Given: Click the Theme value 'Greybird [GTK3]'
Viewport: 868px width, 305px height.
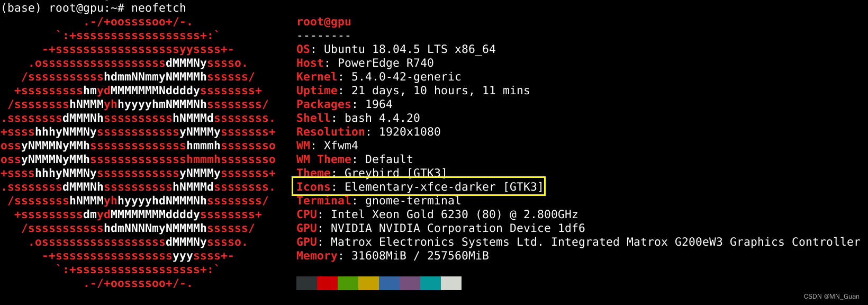Looking at the screenshot, I should (x=396, y=173).
